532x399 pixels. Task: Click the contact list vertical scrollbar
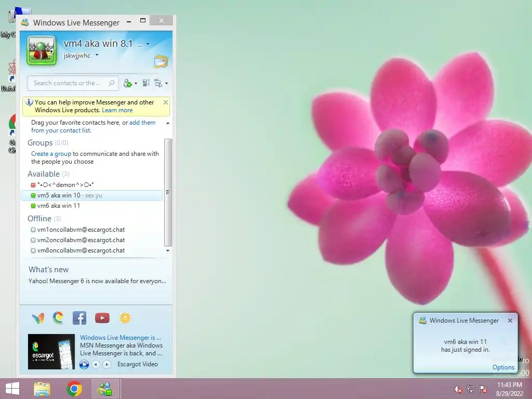(168, 192)
